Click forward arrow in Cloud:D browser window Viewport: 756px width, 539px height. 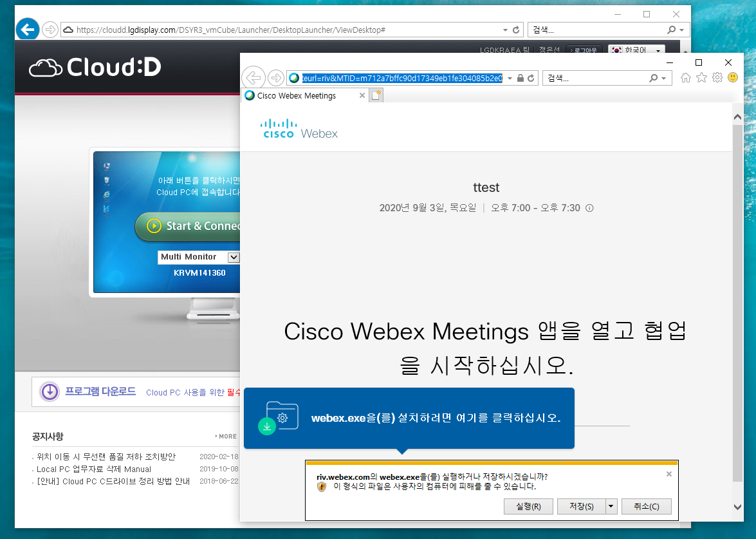pos(50,30)
